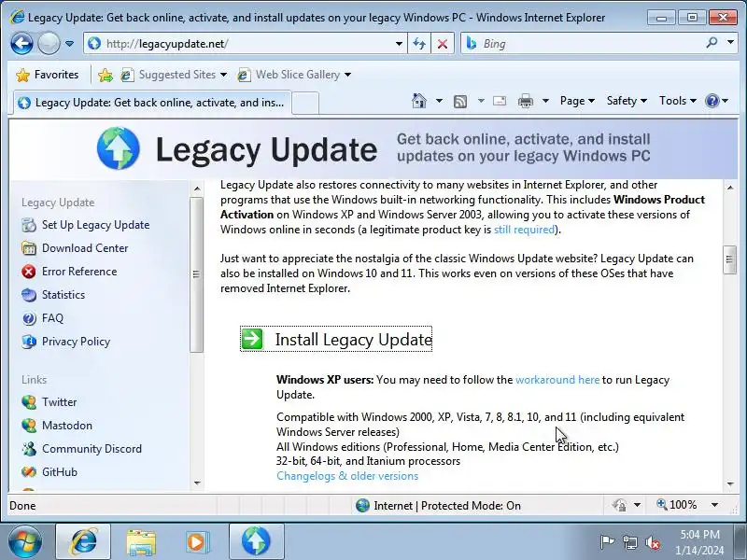
Task: Open a new blank tab
Action: coord(305,103)
